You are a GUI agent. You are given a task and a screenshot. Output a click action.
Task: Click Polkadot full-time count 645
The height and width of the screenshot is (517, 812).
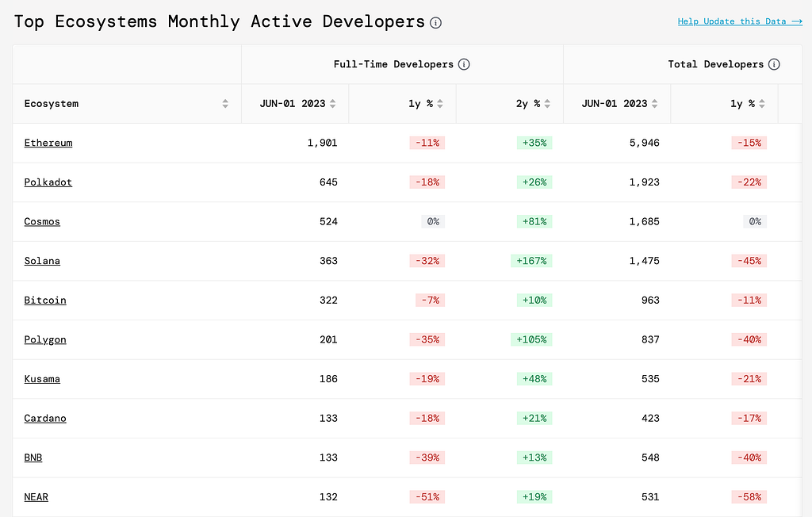328,182
